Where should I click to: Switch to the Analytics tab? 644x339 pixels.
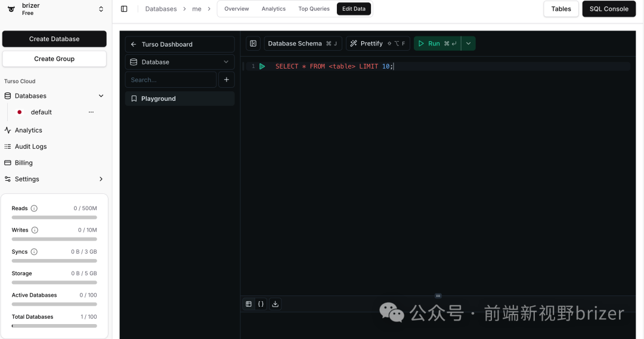pyautogui.click(x=274, y=9)
